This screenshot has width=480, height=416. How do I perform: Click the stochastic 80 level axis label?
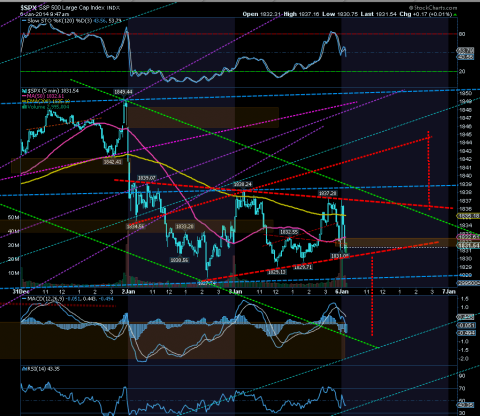pos(462,34)
